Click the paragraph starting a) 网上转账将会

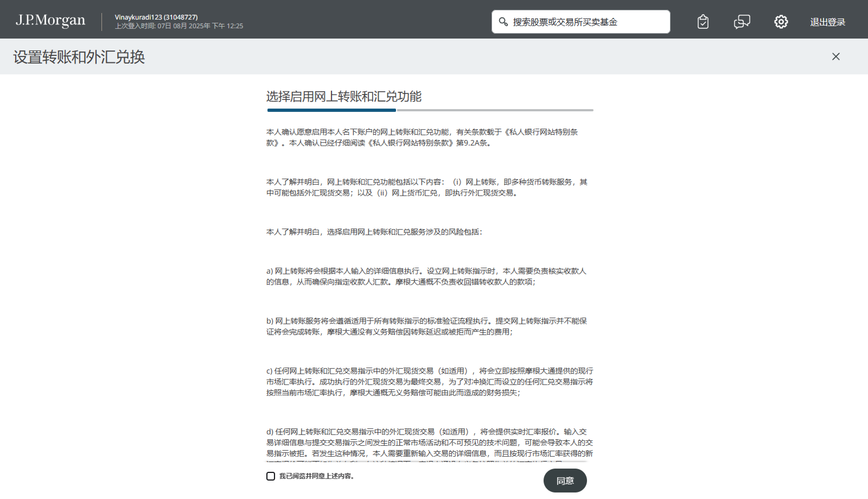[426, 276]
